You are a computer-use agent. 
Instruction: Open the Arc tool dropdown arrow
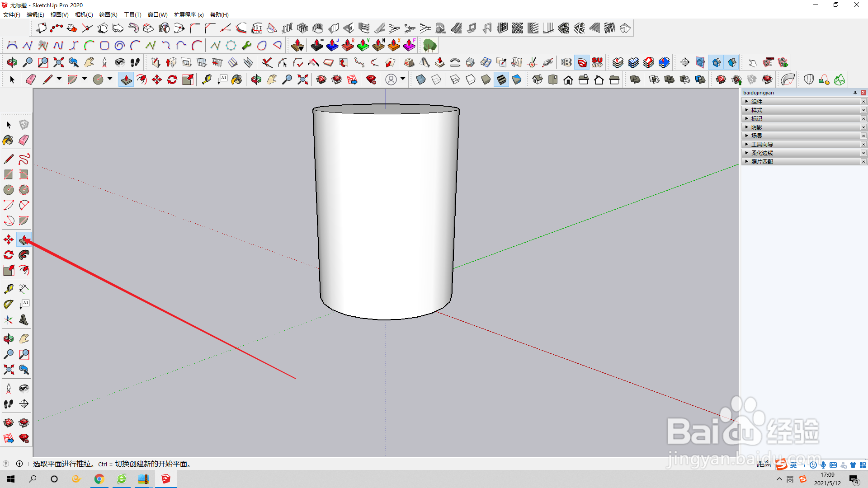pyautogui.click(x=85, y=80)
